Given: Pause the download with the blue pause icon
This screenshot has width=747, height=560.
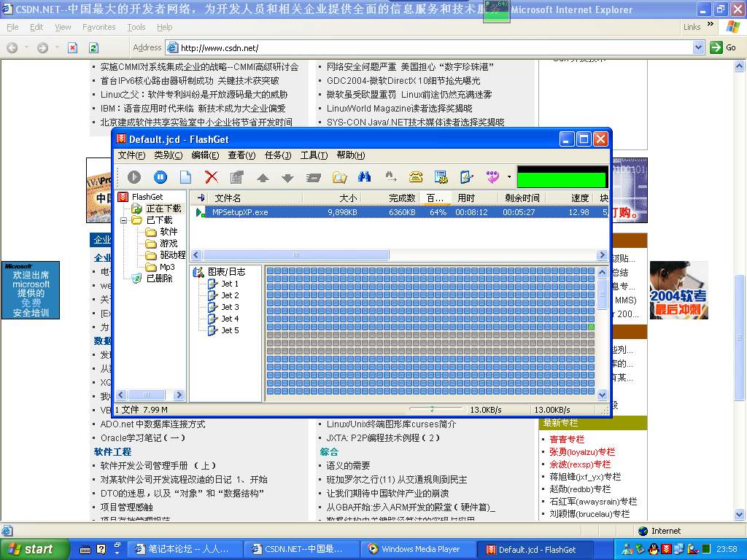Looking at the screenshot, I should pyautogui.click(x=160, y=177).
